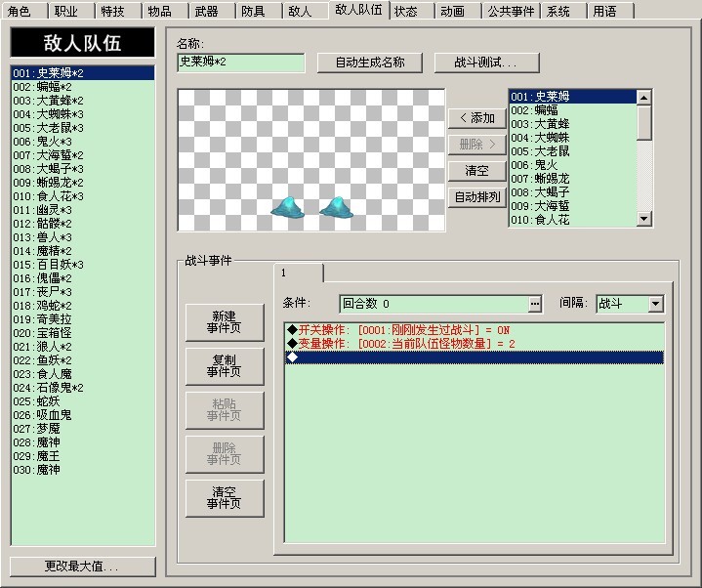The width and height of the screenshot is (702, 588).
Task: Select troop 026:吸血鬼
Action: coord(83,415)
